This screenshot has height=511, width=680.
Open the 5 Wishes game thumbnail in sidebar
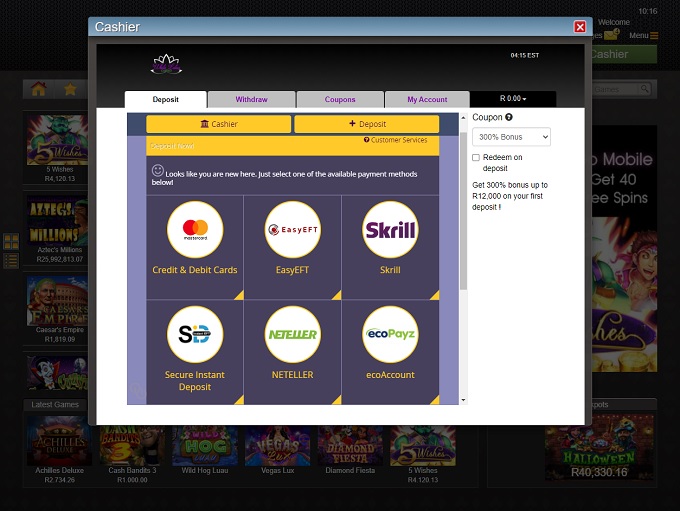tap(57, 140)
